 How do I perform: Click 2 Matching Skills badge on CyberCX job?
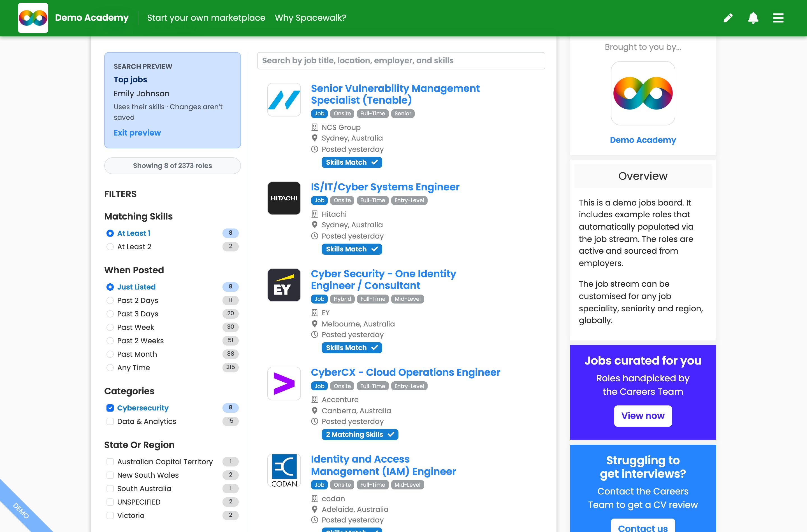point(360,434)
